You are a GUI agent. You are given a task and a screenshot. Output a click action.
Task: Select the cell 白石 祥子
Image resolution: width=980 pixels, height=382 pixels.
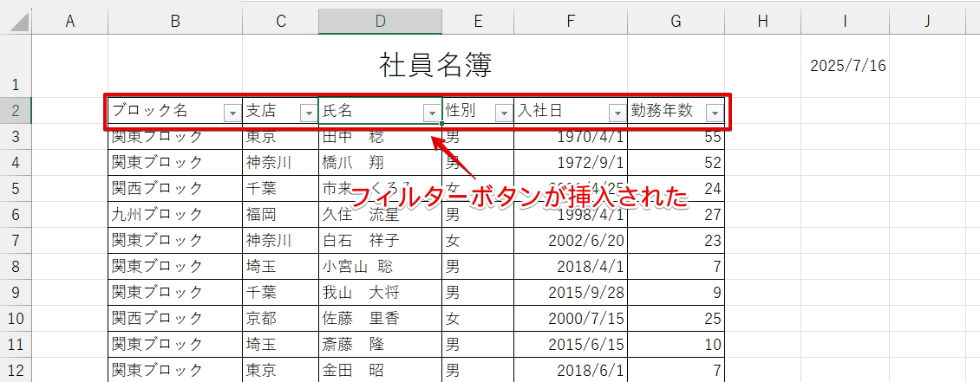[380, 240]
